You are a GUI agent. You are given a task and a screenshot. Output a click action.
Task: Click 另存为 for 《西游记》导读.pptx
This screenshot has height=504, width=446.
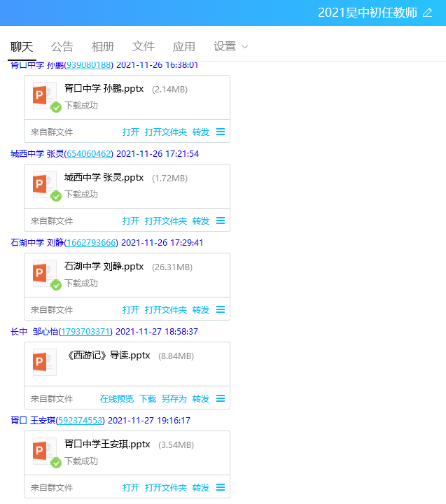pyautogui.click(x=174, y=399)
